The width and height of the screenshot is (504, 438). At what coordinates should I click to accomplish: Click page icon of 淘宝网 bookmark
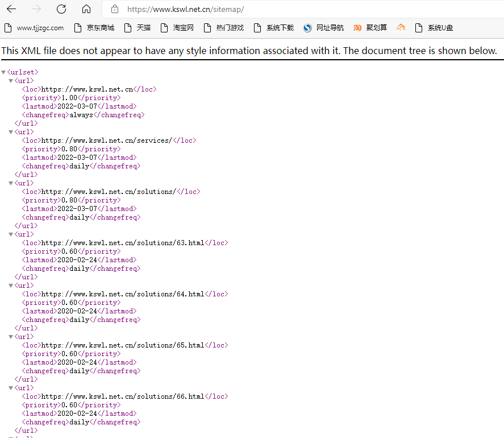coord(164,28)
